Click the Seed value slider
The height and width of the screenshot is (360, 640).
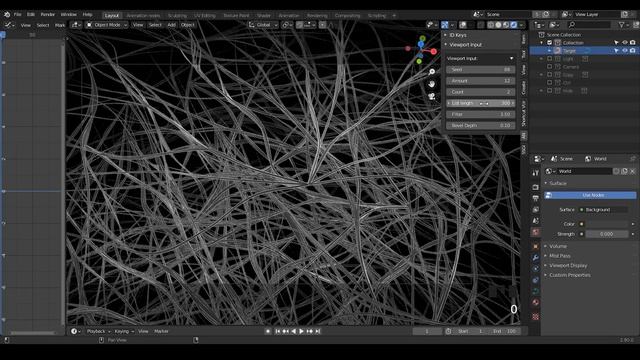(480, 70)
